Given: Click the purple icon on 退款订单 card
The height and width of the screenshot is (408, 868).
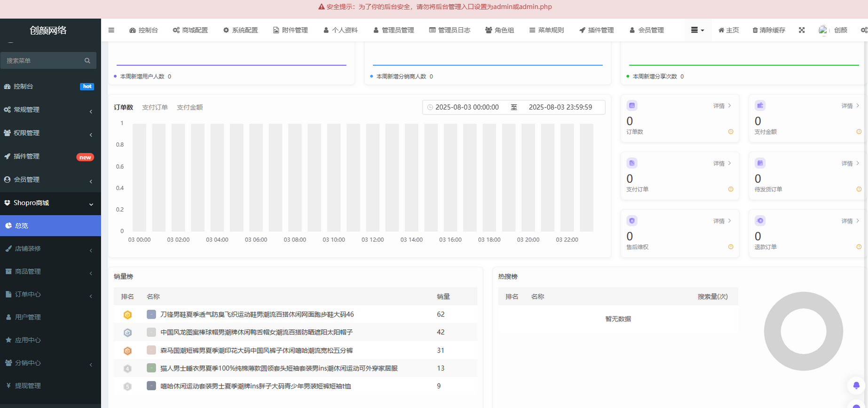Looking at the screenshot, I should [x=760, y=220].
